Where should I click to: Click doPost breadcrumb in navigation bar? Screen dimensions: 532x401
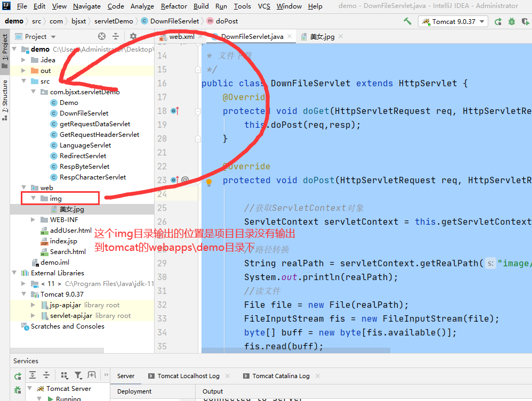tap(223, 21)
